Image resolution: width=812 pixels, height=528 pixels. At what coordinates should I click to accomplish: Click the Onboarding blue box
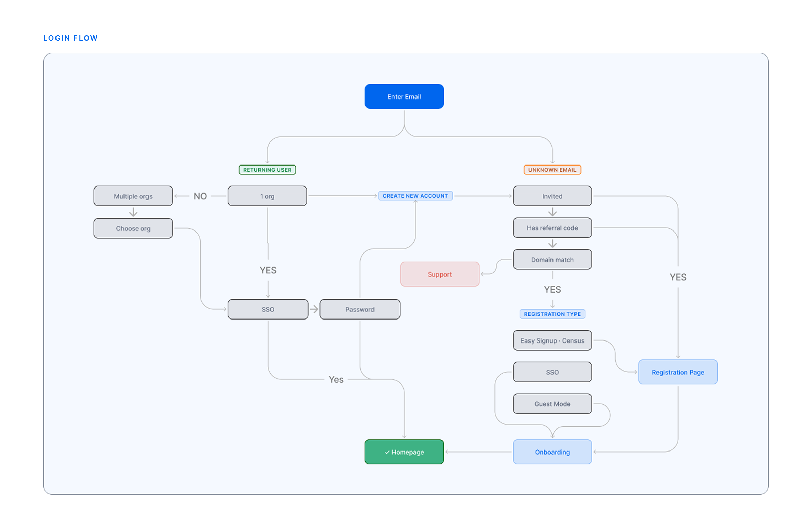click(552, 452)
